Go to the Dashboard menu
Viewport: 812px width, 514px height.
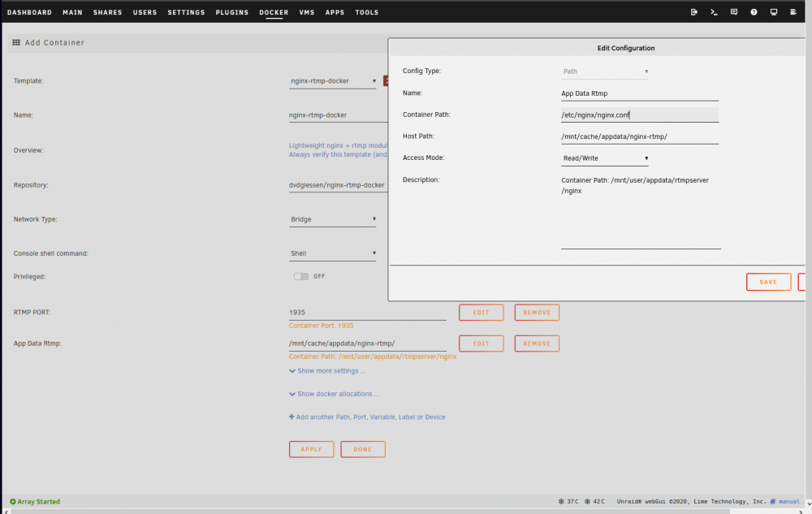tap(29, 12)
